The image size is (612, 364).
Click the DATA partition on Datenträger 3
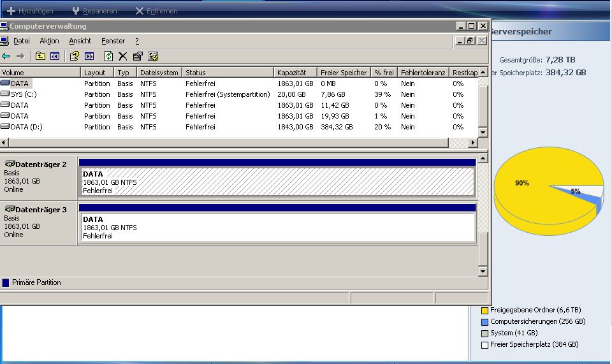click(x=277, y=227)
